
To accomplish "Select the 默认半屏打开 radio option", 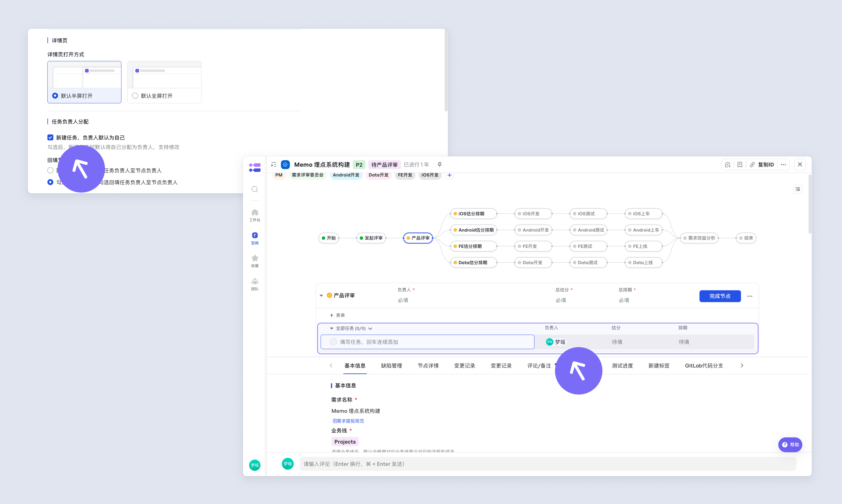I will click(55, 96).
